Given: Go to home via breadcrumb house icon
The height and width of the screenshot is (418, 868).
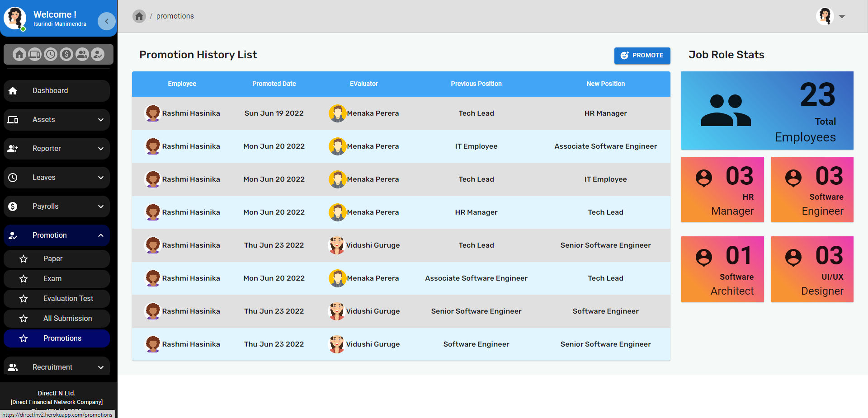Looking at the screenshot, I should point(139,16).
